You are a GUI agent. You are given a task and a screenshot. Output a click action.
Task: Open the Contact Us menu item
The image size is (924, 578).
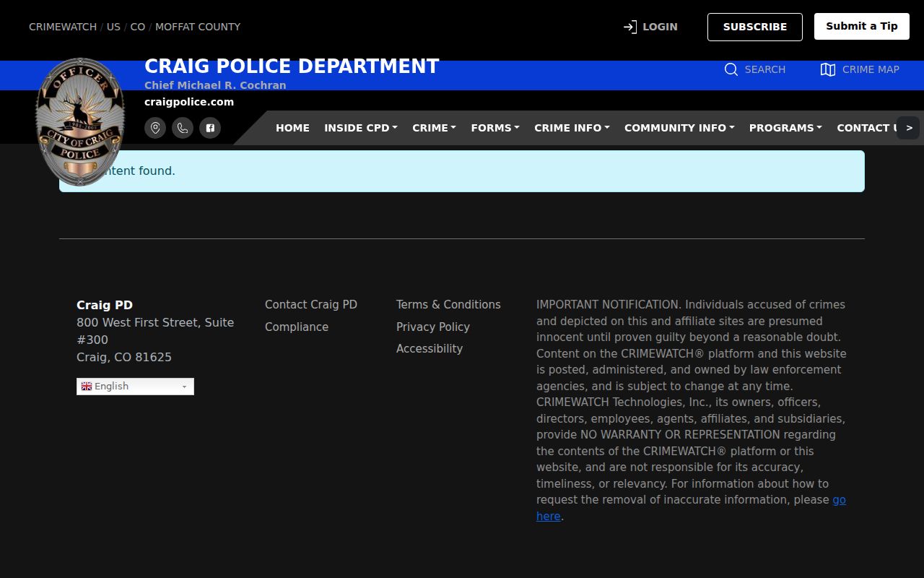pos(866,128)
